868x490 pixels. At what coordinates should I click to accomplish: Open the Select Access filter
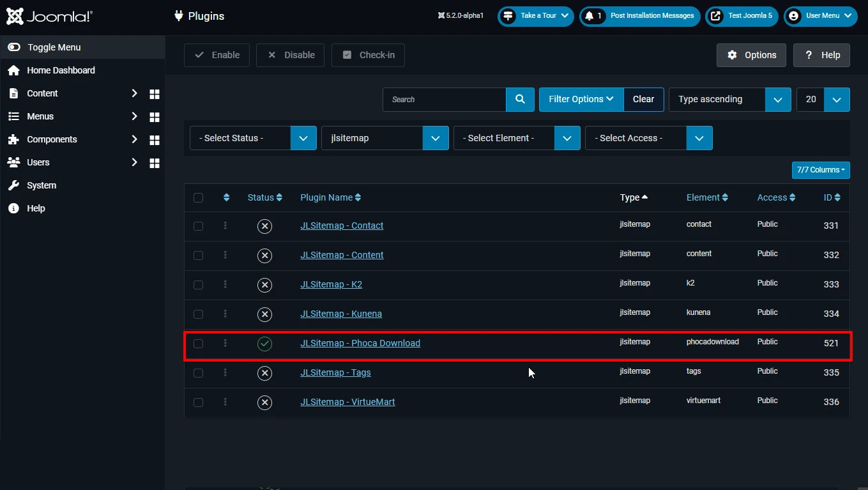pos(649,138)
